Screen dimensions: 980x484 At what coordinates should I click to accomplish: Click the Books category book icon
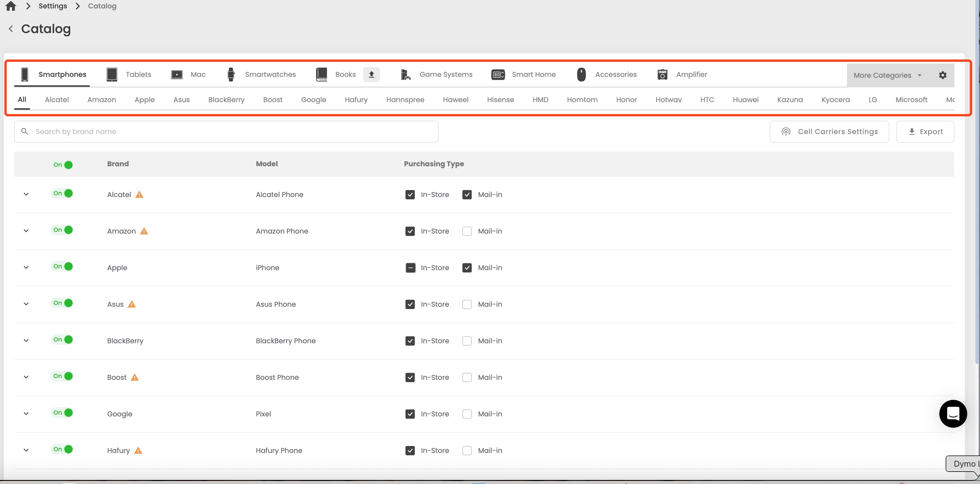coord(322,75)
